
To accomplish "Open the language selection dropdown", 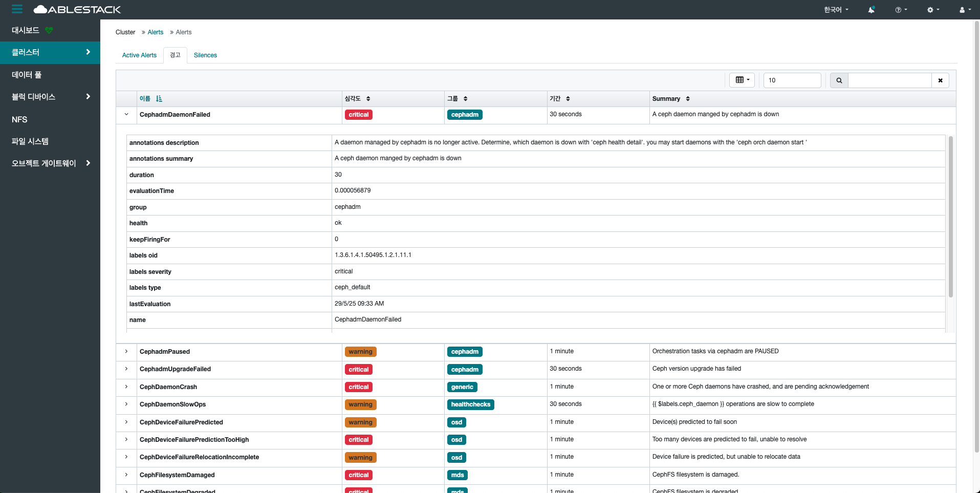I will tap(836, 10).
